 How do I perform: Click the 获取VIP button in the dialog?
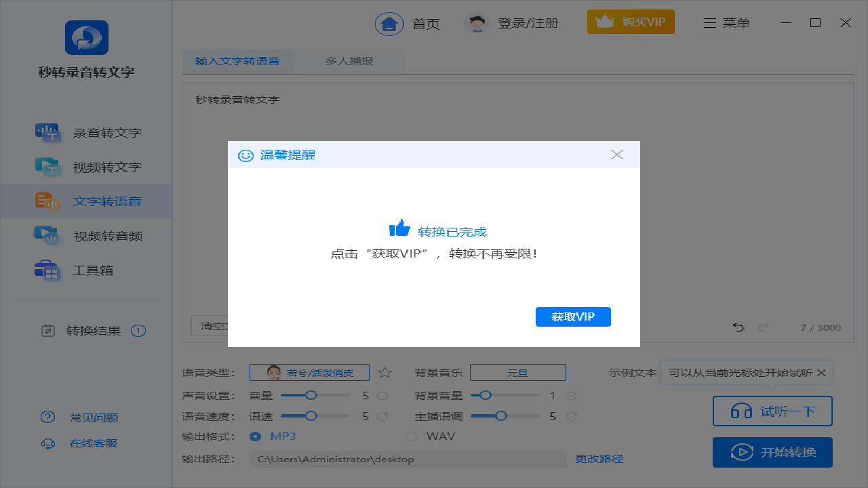tap(573, 317)
